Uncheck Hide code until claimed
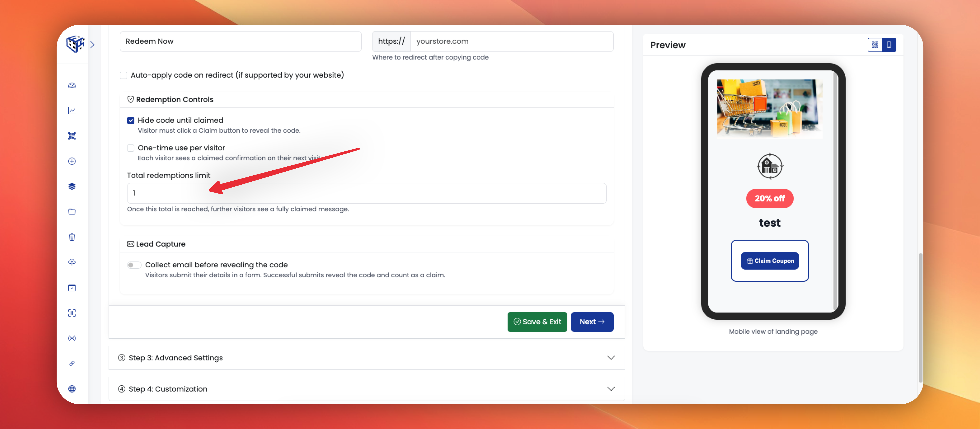The width and height of the screenshot is (980, 429). pos(131,120)
